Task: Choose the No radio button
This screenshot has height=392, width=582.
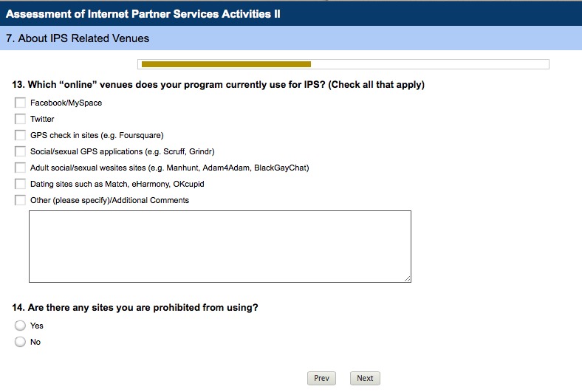Action: [x=20, y=342]
